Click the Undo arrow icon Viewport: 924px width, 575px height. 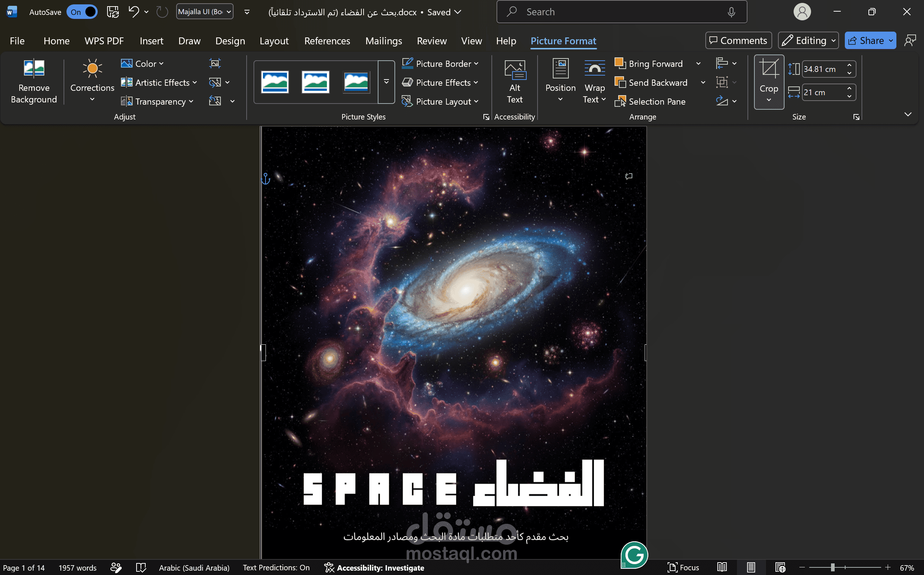pos(133,12)
